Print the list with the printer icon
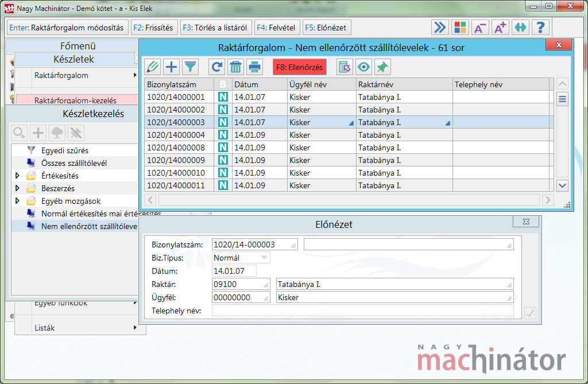588x384 pixels. click(254, 67)
